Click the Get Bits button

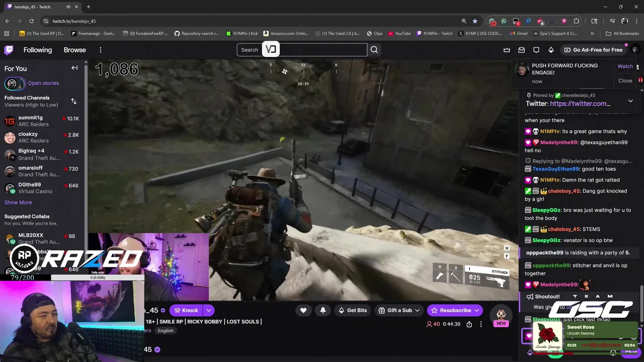(x=352, y=310)
